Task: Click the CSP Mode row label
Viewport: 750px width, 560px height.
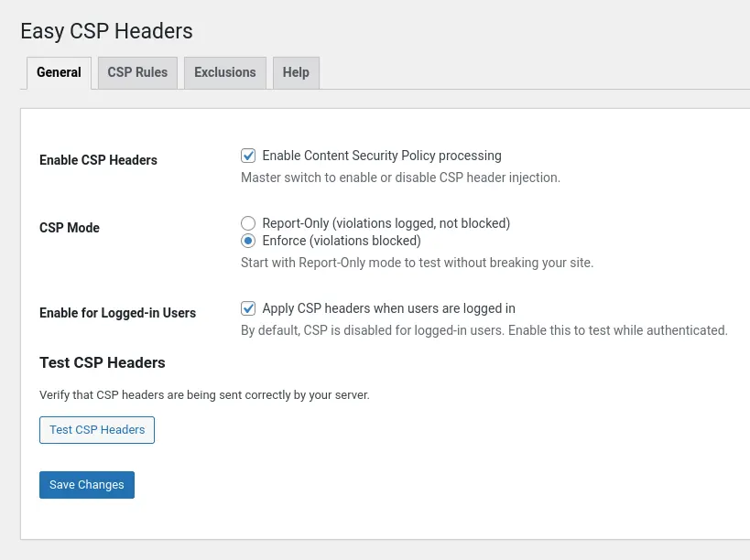Action: point(70,228)
